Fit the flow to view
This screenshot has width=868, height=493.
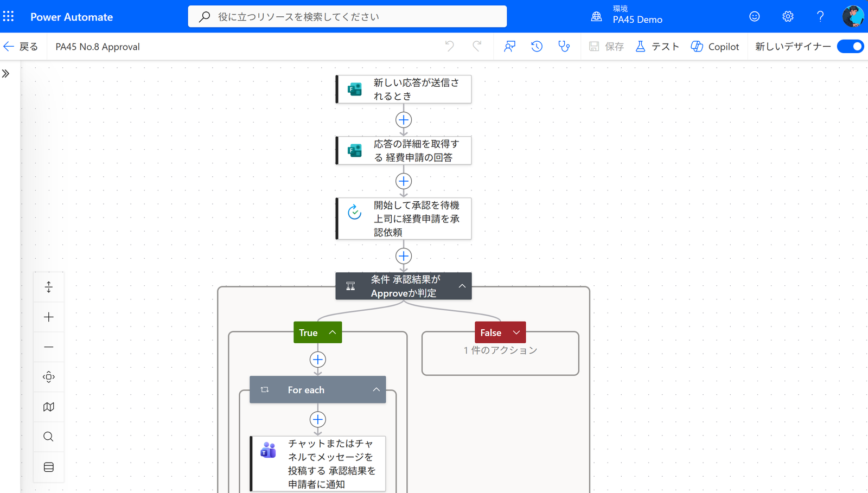pyautogui.click(x=49, y=377)
